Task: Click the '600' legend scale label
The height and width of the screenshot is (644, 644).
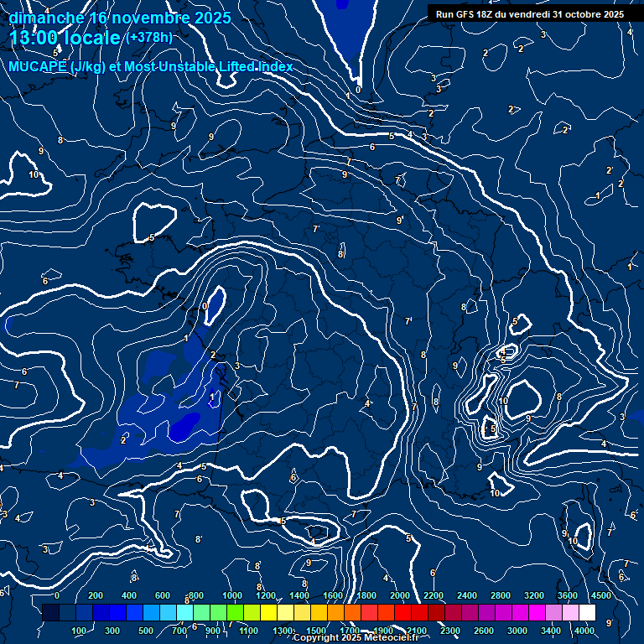Action: tap(162, 595)
